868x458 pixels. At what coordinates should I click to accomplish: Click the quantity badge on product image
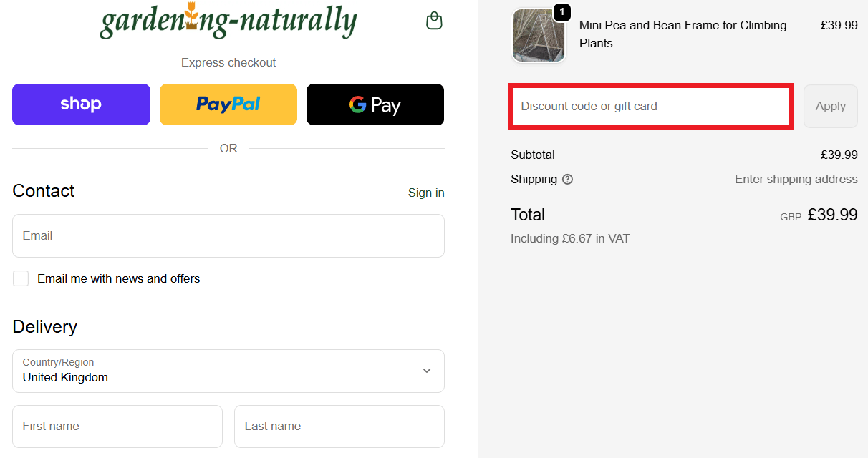point(562,12)
